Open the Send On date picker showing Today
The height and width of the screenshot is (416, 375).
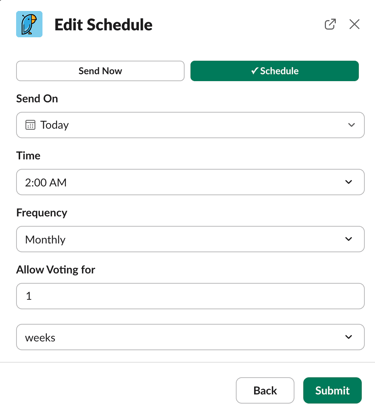pos(190,125)
